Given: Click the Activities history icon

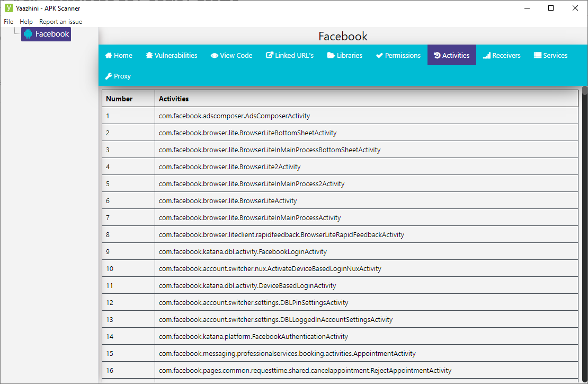Looking at the screenshot, I should click(437, 56).
